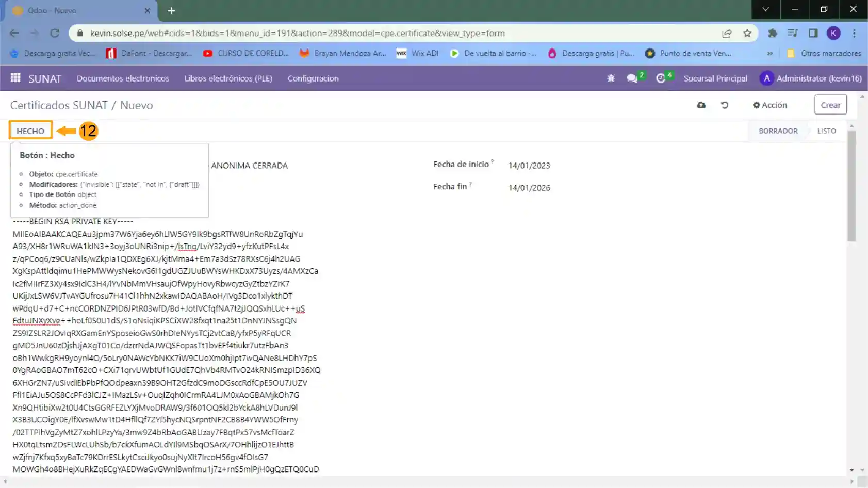Open the Configuracion menu
Viewport: 868px width, 488px height.
[x=313, y=78]
